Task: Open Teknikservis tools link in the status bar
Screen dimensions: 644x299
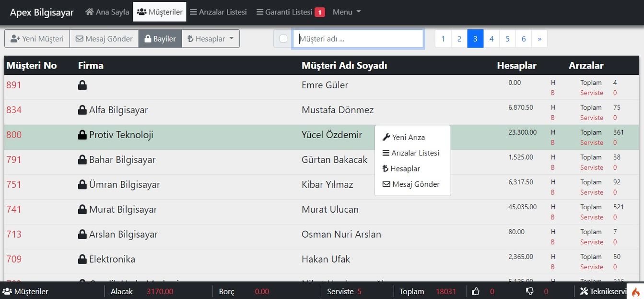Action: 603,291
